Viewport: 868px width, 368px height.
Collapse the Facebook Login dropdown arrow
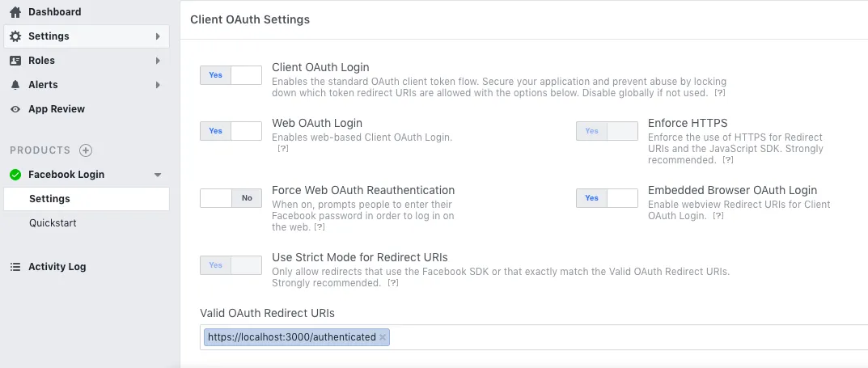pos(158,175)
